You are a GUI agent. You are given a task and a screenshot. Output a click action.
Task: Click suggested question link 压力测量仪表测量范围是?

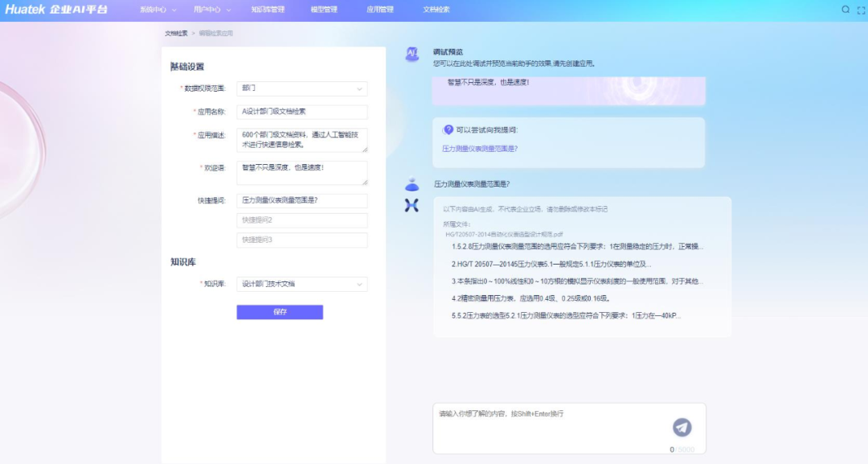[479, 149]
